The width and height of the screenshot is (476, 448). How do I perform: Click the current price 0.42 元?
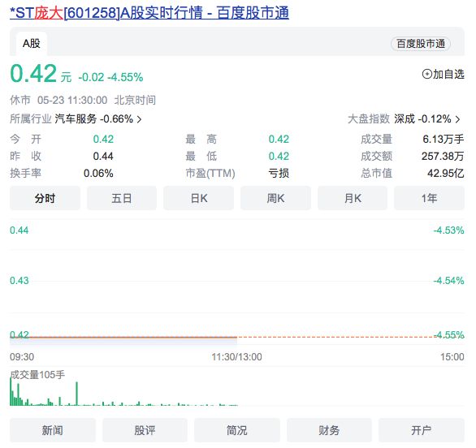pos(41,74)
